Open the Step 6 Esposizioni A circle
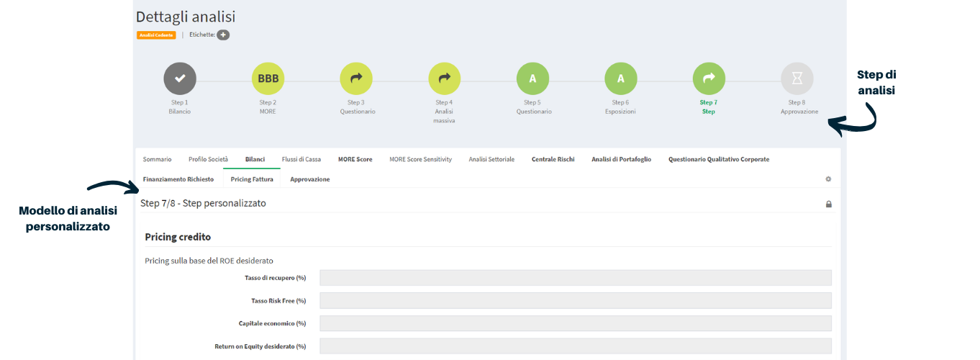Image resolution: width=980 pixels, height=360 pixels. 620,78
